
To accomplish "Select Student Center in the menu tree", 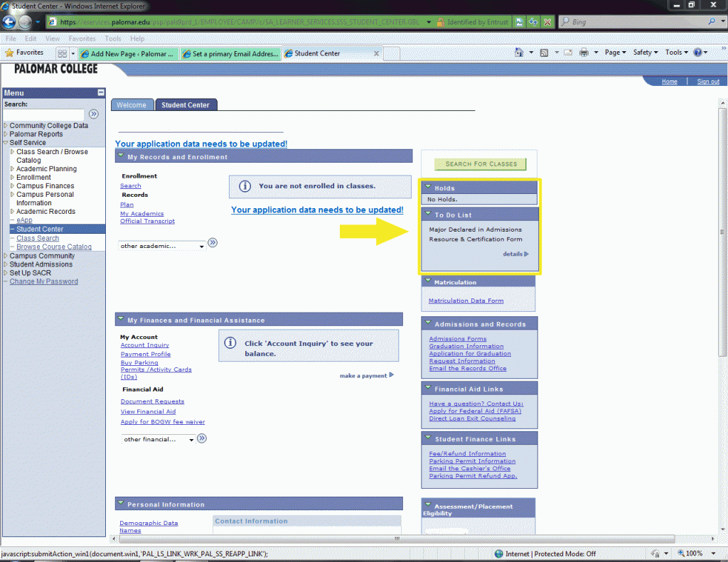I will [x=40, y=229].
